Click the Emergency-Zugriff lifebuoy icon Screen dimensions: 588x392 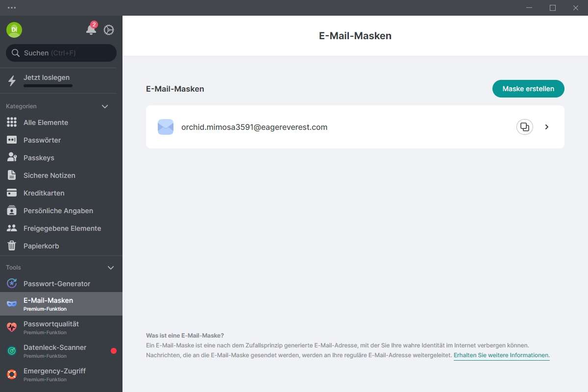pos(12,374)
